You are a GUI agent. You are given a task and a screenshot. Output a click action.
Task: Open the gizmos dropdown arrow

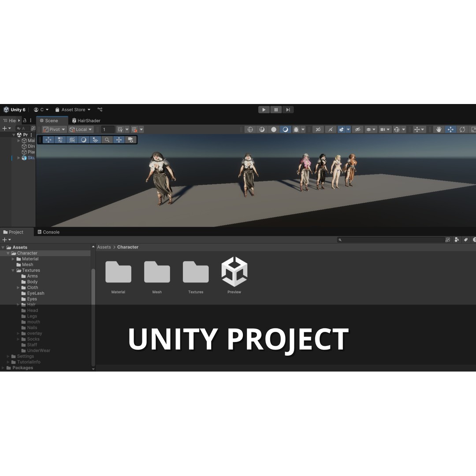click(404, 130)
